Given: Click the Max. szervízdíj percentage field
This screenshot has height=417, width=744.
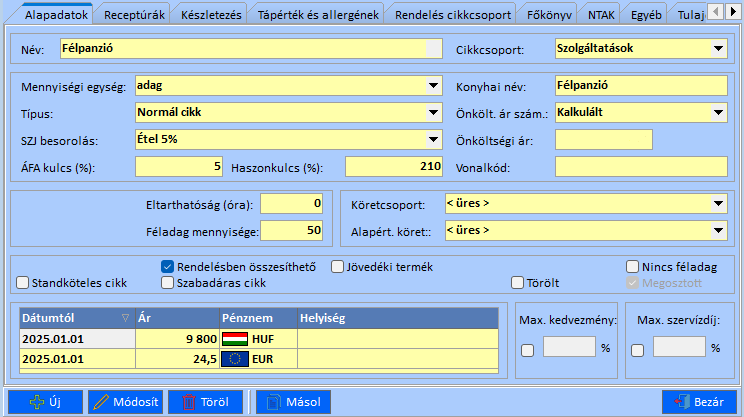Looking at the screenshot, I should [679, 347].
